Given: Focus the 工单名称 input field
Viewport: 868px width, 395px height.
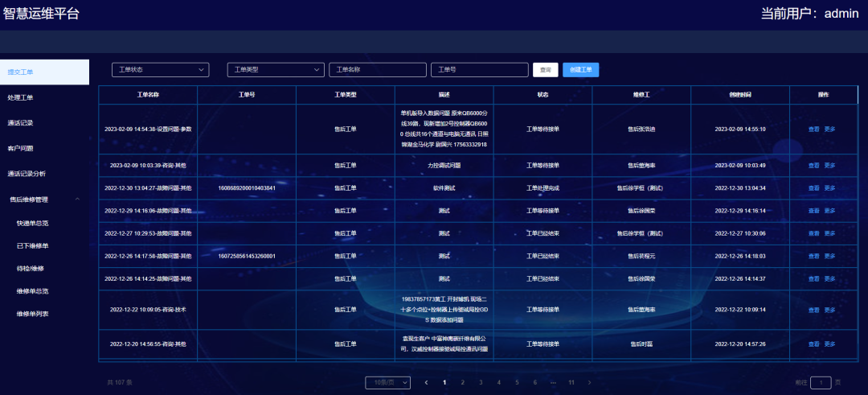Looking at the screenshot, I should pyautogui.click(x=378, y=70).
